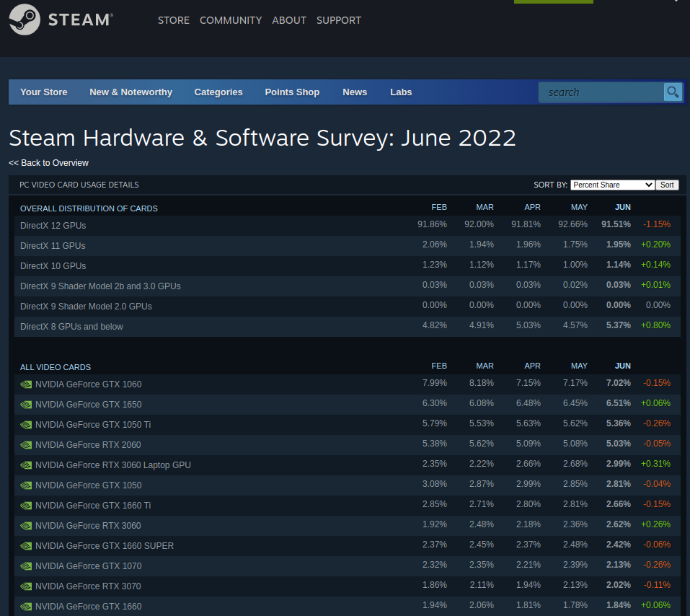Select DirectX 9 Shader Model 2.0 row
This screenshot has height=616, width=690.
(348, 307)
